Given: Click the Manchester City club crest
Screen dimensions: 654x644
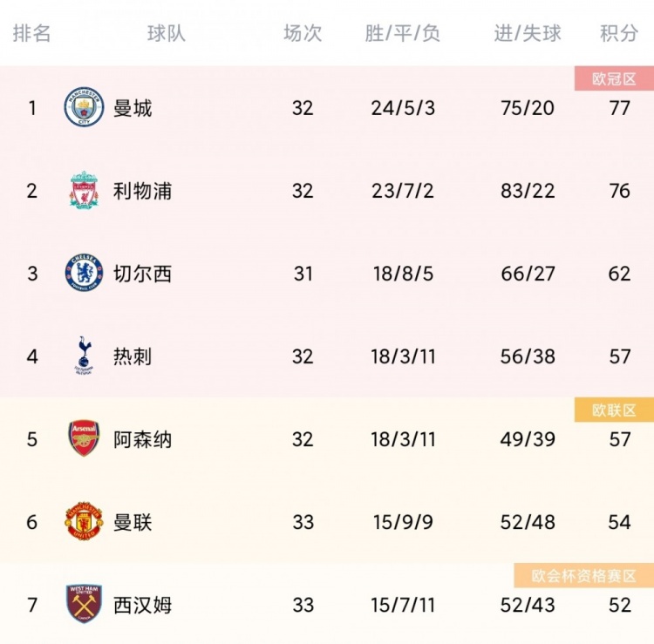Looking at the screenshot, I should 84,108.
